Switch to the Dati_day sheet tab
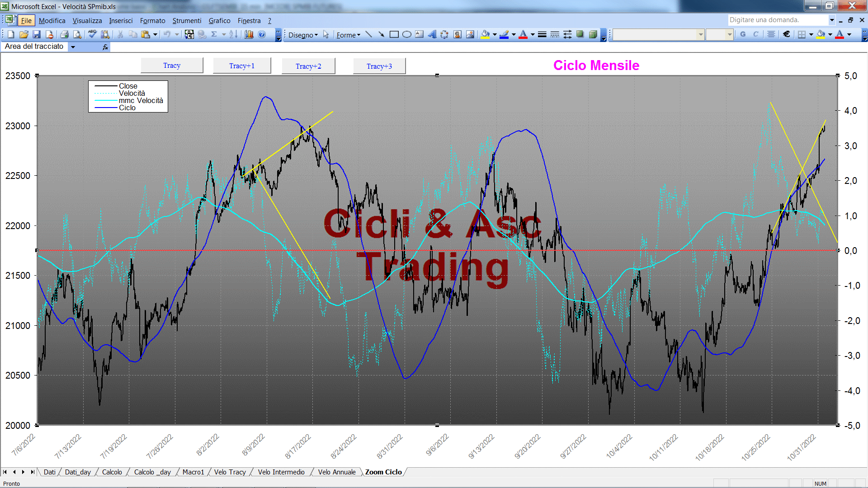The image size is (868, 488). pos(78,472)
